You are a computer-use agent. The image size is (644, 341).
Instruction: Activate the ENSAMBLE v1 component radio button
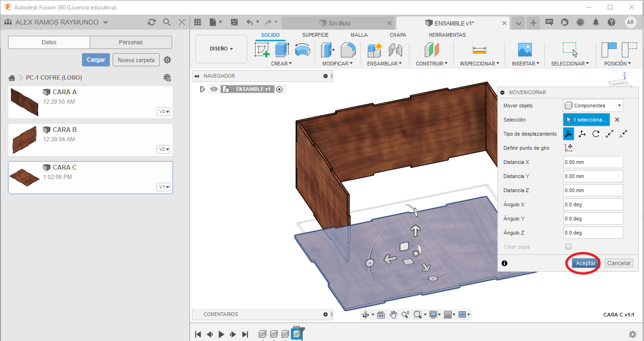280,89
